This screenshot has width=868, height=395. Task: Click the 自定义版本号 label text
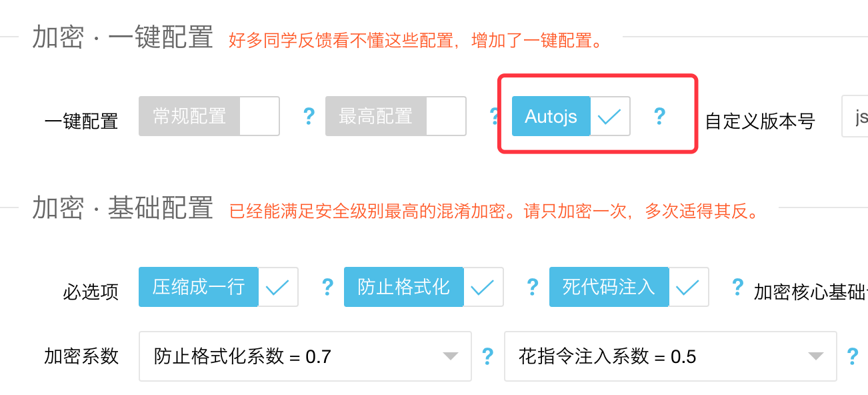tap(760, 121)
